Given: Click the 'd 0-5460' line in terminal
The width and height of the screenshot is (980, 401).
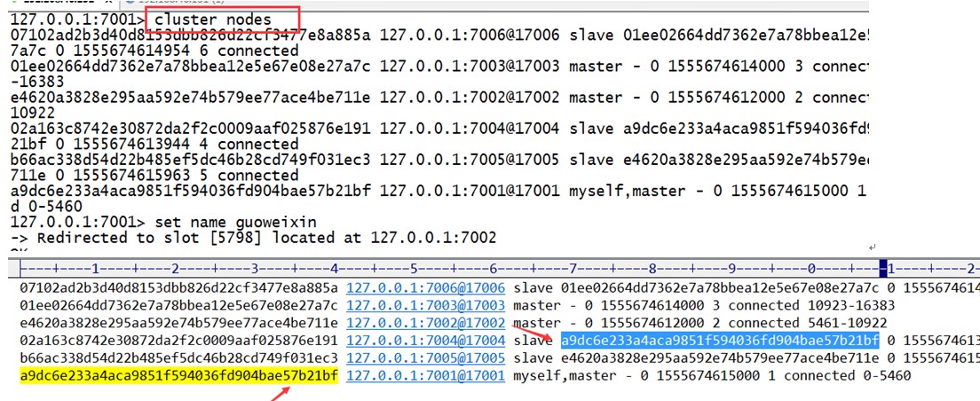Looking at the screenshot, I should pyautogui.click(x=47, y=207).
